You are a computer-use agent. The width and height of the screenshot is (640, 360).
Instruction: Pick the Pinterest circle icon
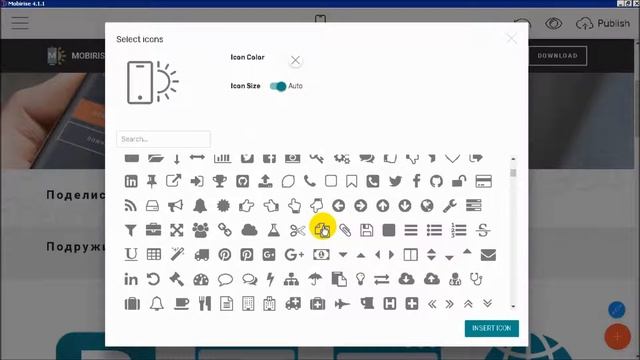tap(224, 255)
